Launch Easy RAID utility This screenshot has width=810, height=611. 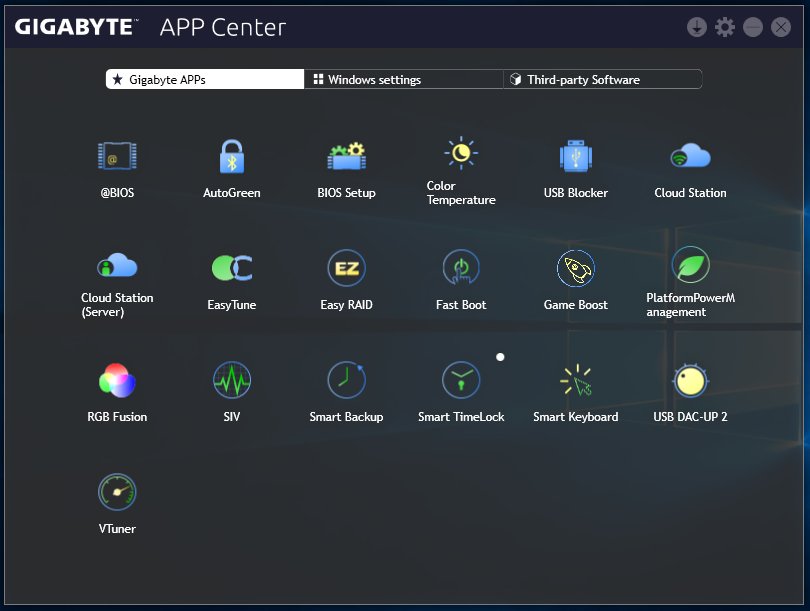point(346,268)
